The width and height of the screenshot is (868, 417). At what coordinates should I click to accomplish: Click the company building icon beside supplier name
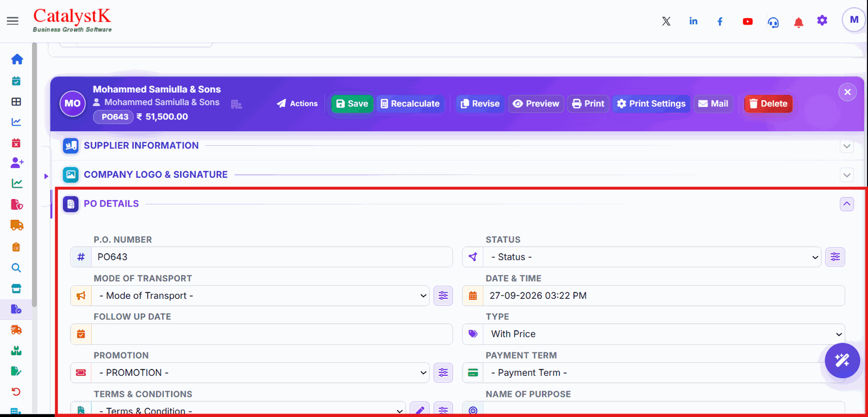tap(237, 104)
